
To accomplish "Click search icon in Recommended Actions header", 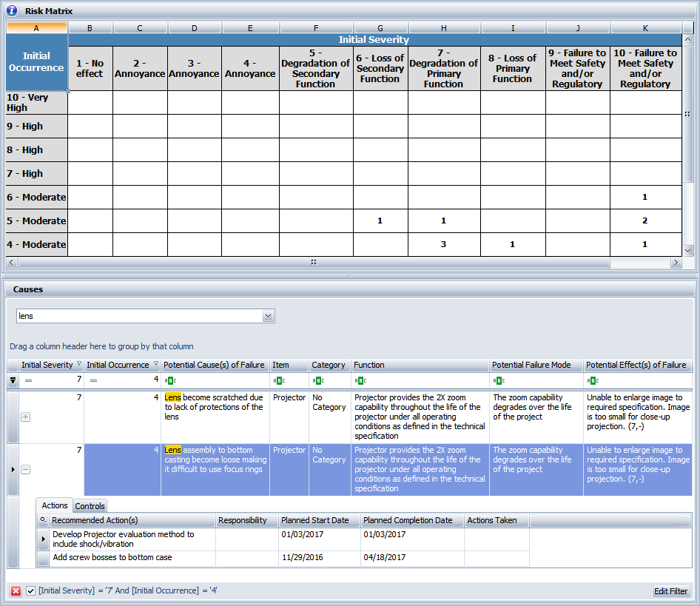I will click(x=43, y=520).
